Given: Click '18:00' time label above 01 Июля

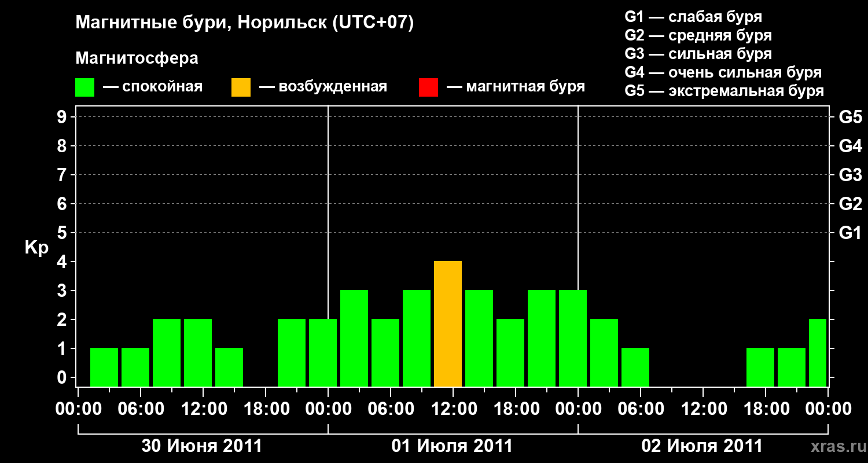Looking at the screenshot, I should (x=516, y=409).
